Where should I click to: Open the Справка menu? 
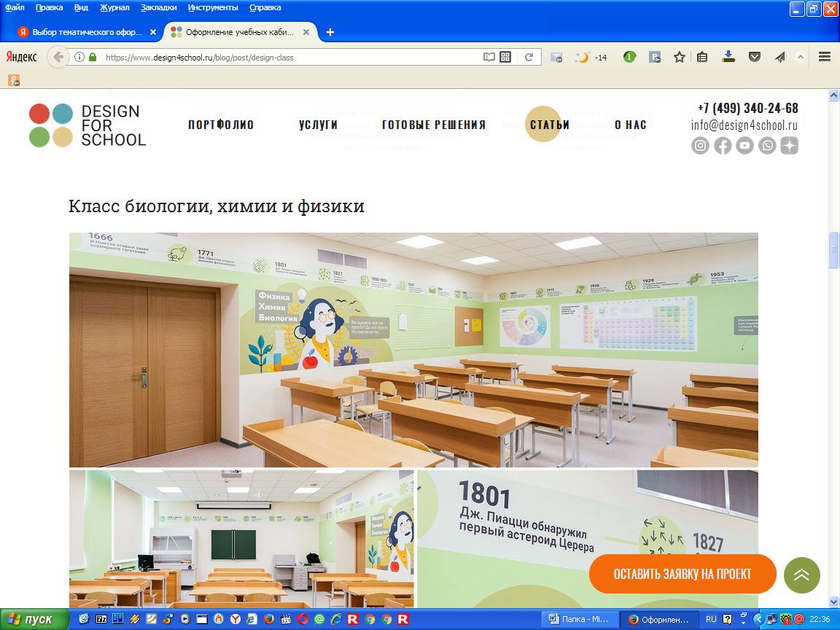pyautogui.click(x=265, y=7)
